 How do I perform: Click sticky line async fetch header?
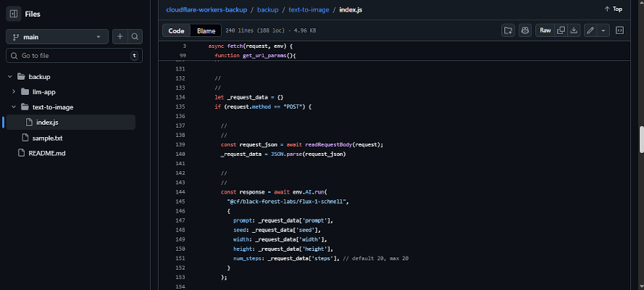click(250, 46)
